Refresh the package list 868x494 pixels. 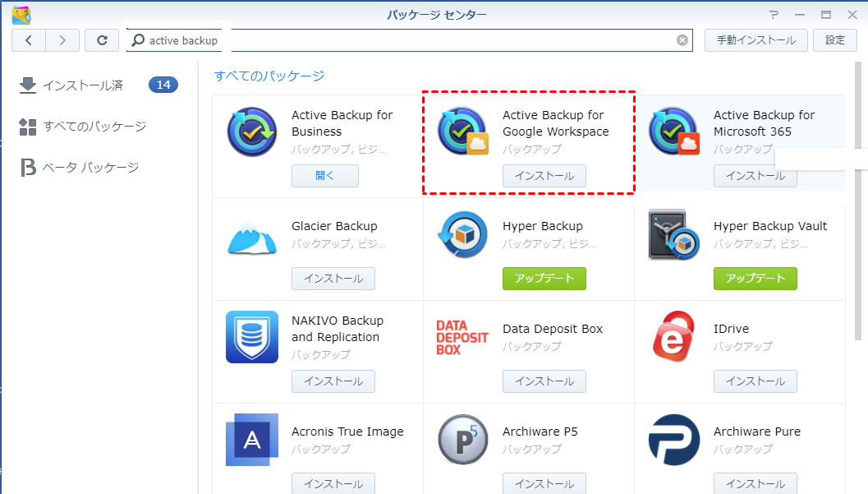click(x=102, y=40)
